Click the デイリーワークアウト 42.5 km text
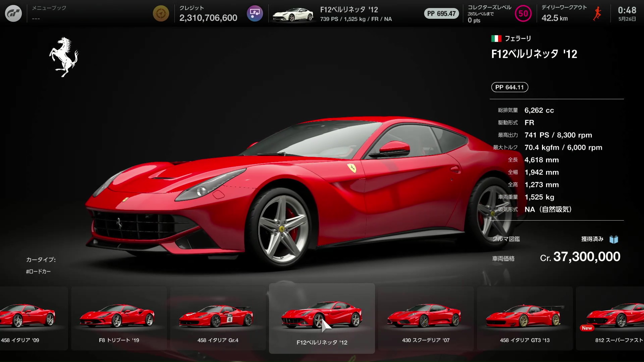644x362 pixels. tap(555, 18)
